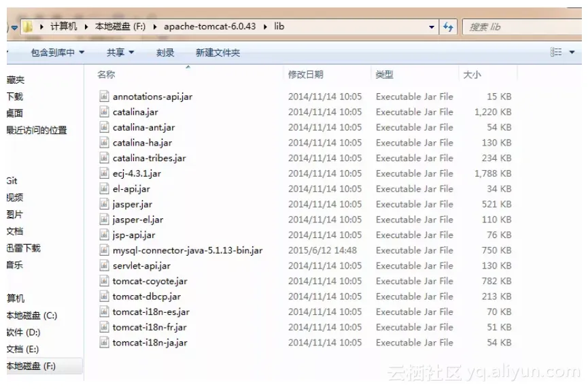Click the tomcat-i18n-ja.jar file icon
This screenshot has height=389, width=588.
click(x=104, y=343)
